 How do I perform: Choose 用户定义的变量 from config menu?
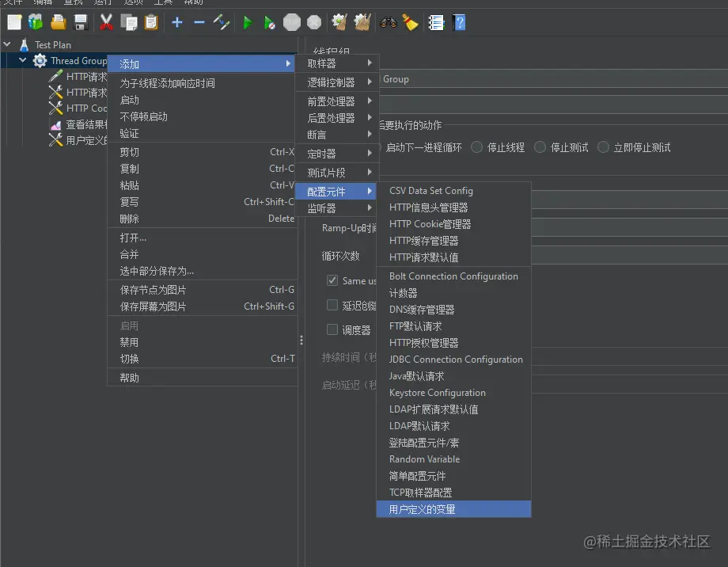click(x=453, y=509)
